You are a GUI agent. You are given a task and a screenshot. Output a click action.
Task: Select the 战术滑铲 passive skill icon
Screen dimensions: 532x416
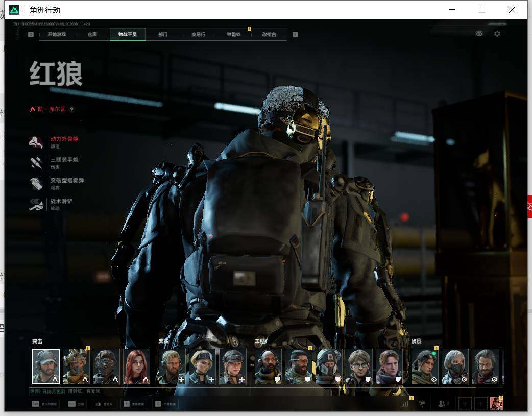tap(36, 204)
